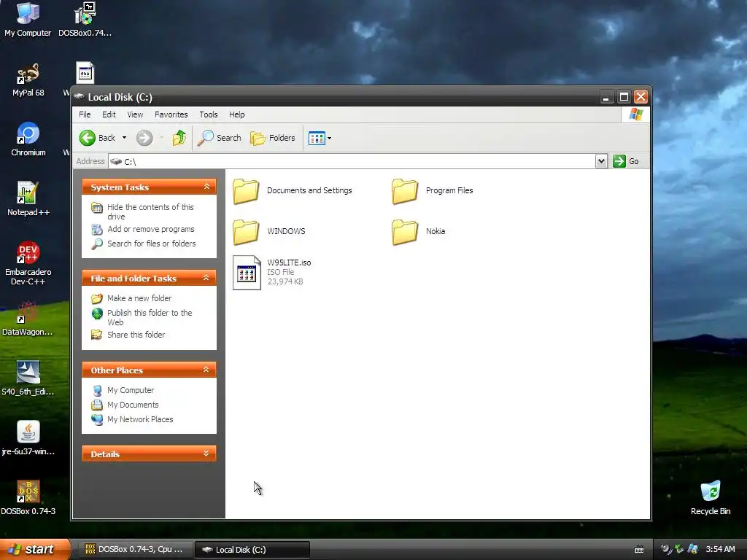Click Make a new folder link
The height and width of the screenshot is (560, 747).
click(131, 298)
